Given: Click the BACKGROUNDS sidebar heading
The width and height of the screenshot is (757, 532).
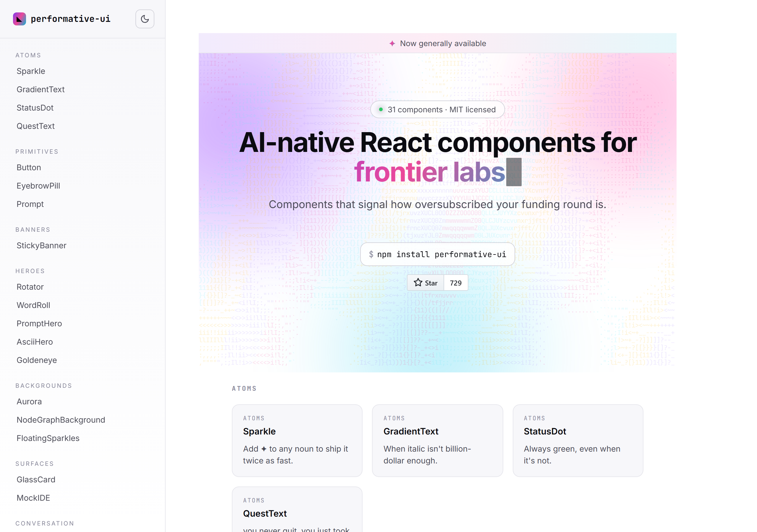Looking at the screenshot, I should click(43, 386).
